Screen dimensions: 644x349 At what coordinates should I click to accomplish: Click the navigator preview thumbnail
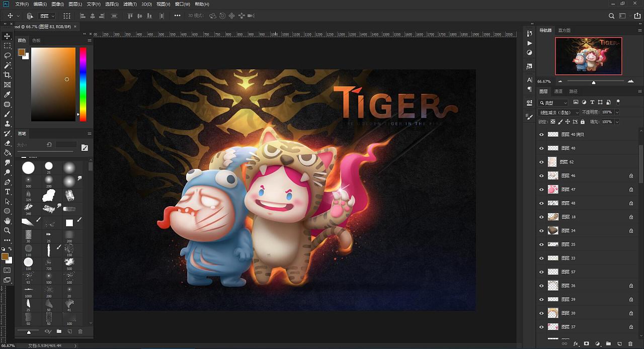pyautogui.click(x=589, y=56)
